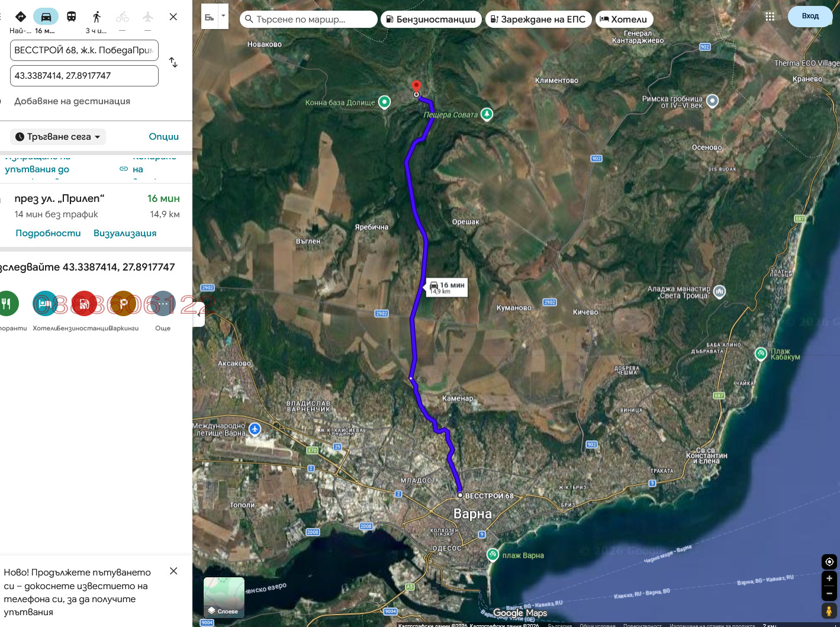
Task: Select the driving travel mode icon
Action: tap(46, 17)
